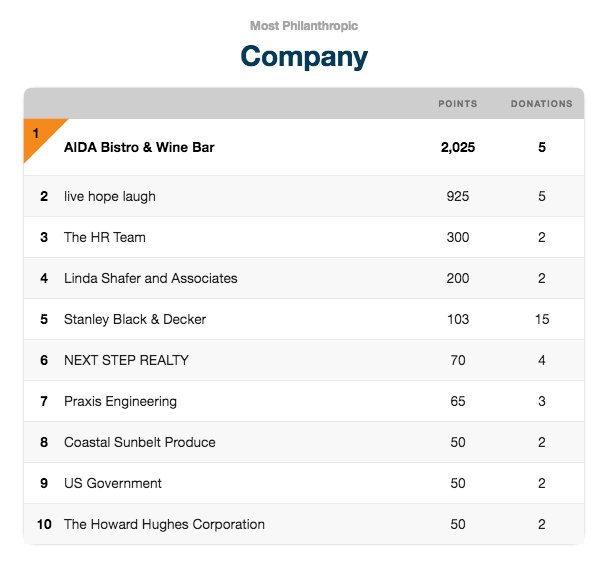This screenshot has width=608, height=572.
Task: Sort by the DONATIONS column header
Action: (x=542, y=104)
